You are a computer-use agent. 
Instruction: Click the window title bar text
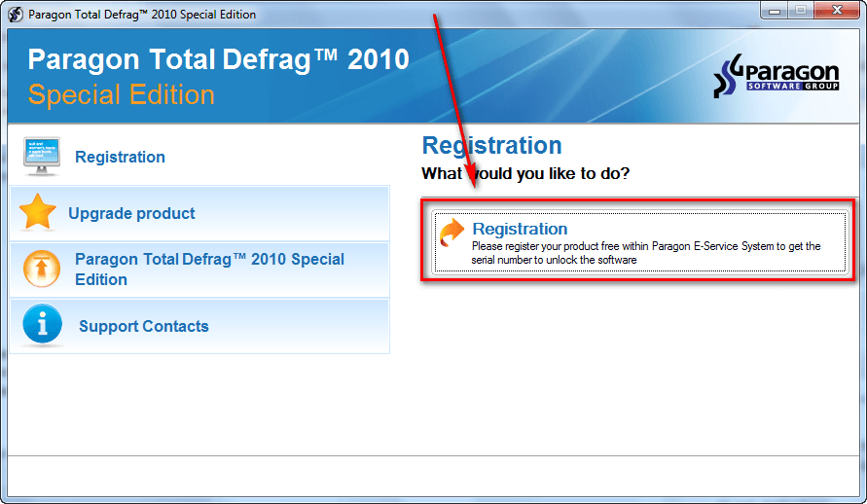pyautogui.click(x=142, y=15)
